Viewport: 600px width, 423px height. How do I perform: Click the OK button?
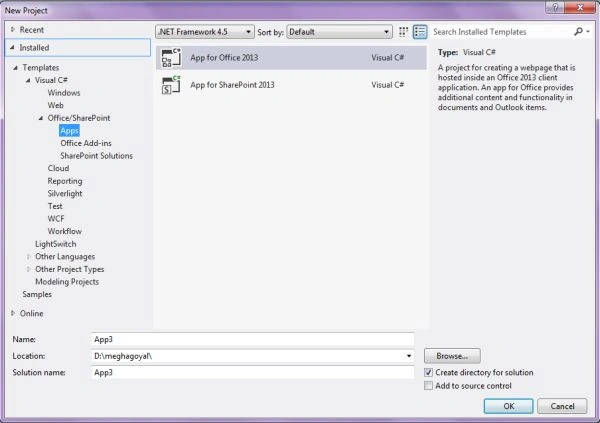coord(508,406)
